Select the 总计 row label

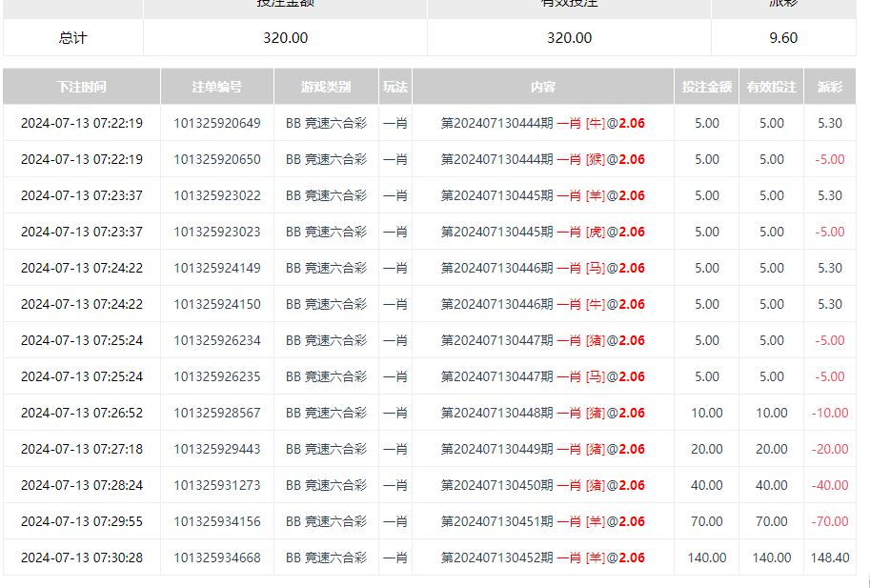tap(73, 38)
